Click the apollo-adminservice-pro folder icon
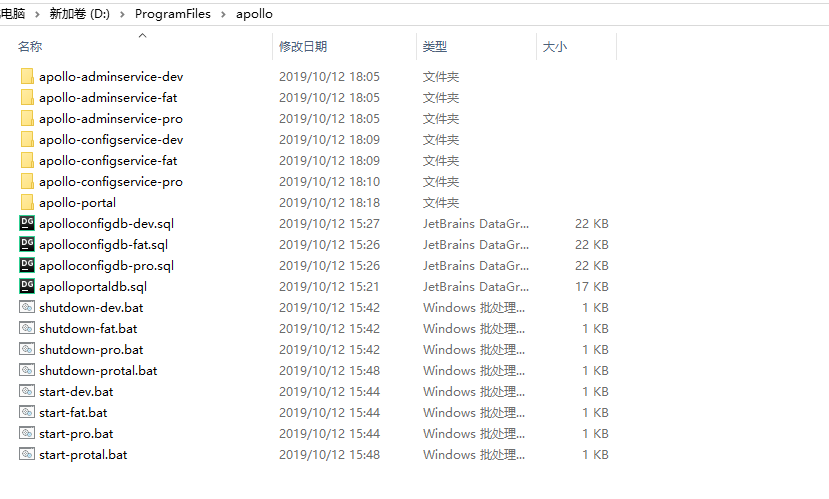The height and width of the screenshot is (499, 829). (x=27, y=118)
